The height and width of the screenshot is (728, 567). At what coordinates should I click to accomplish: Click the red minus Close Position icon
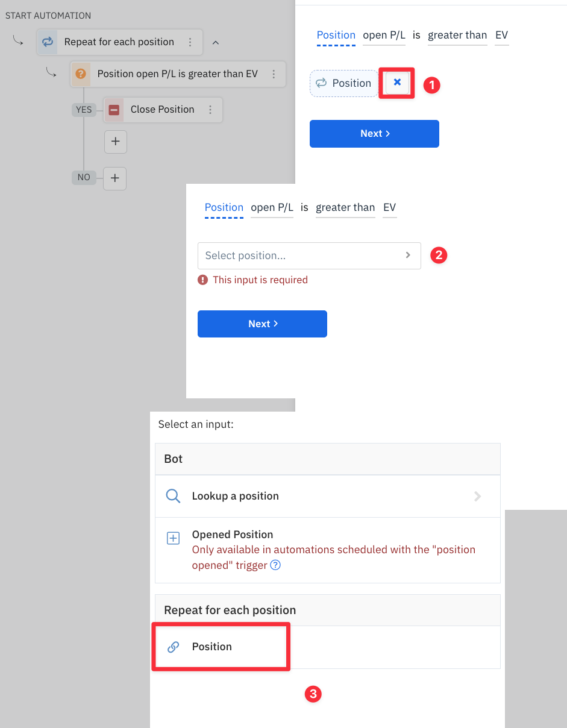pyautogui.click(x=114, y=110)
